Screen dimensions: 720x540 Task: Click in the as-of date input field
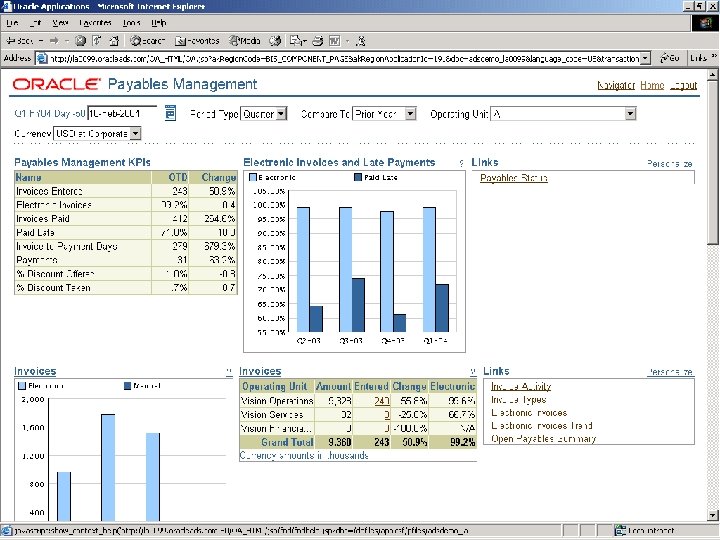tap(122, 113)
